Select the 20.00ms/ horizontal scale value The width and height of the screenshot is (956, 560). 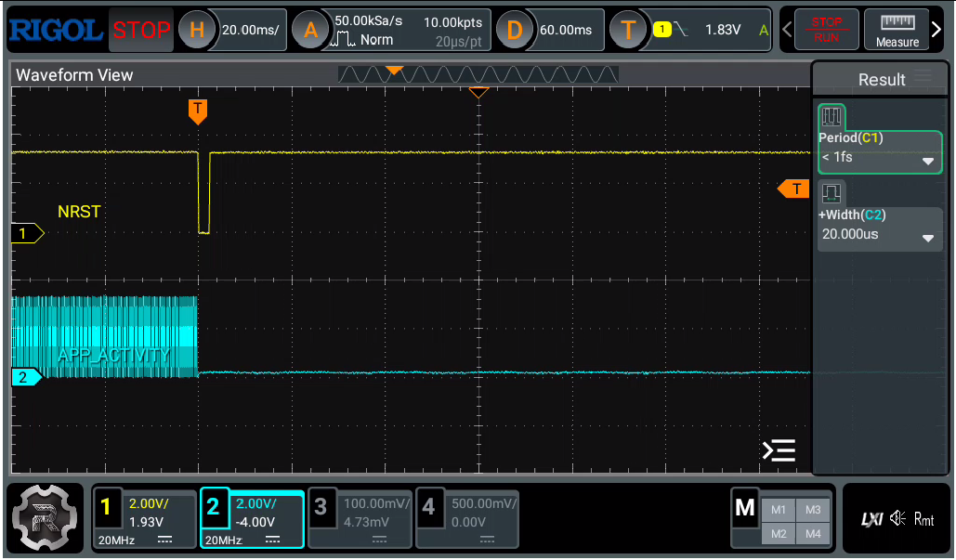(x=251, y=30)
